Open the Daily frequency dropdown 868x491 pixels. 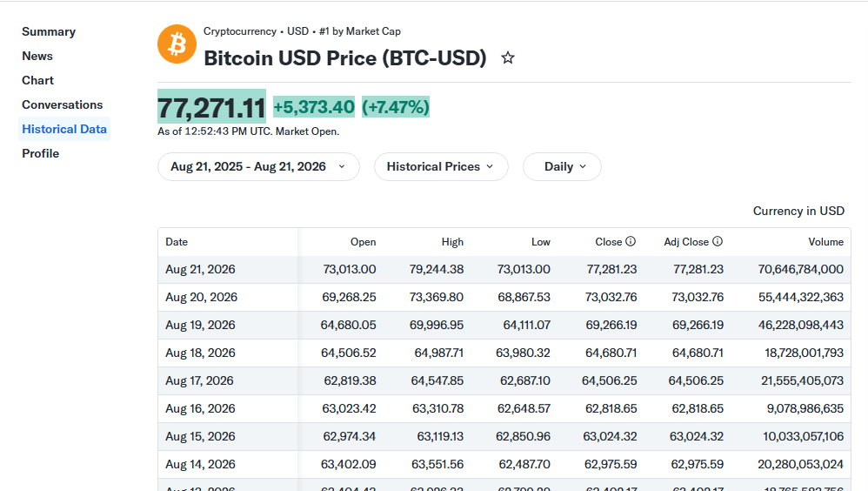click(562, 167)
